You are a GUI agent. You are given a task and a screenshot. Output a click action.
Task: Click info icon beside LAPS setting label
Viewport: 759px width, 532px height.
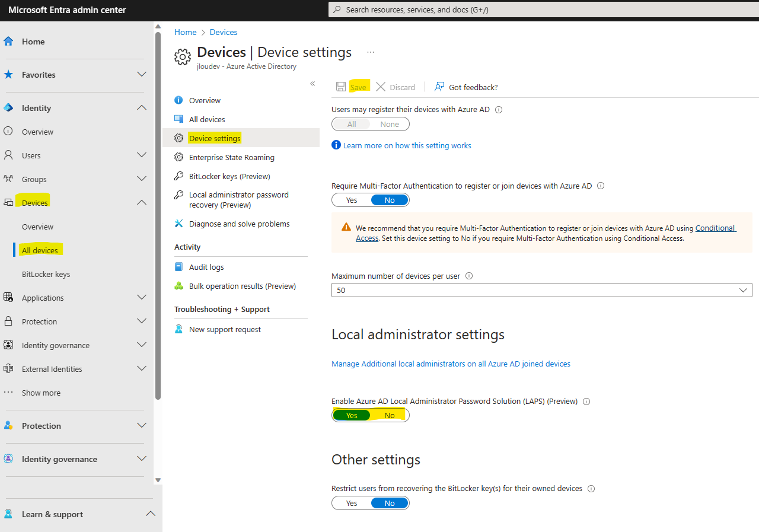click(x=586, y=402)
